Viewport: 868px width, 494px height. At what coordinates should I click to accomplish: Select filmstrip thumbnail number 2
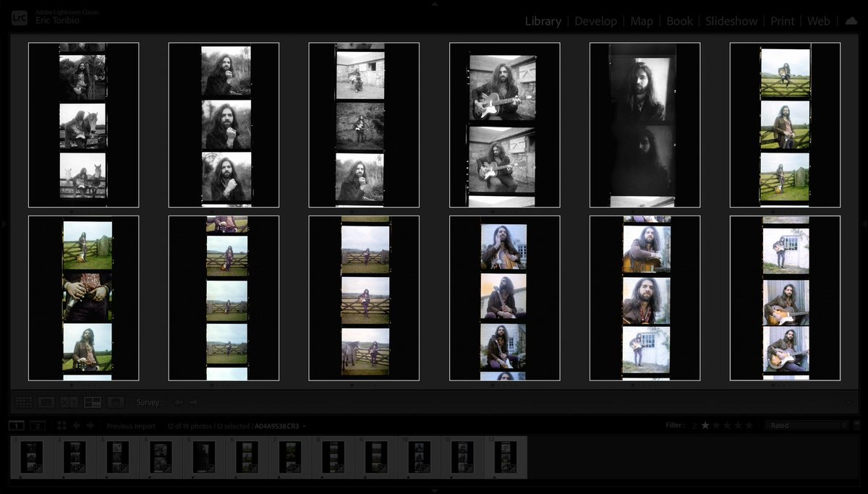(x=75, y=457)
